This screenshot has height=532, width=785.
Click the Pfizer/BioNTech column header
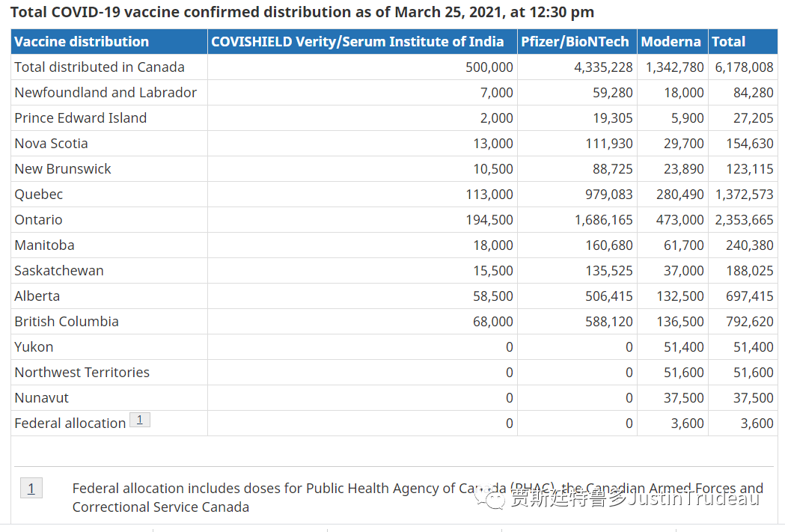click(575, 42)
